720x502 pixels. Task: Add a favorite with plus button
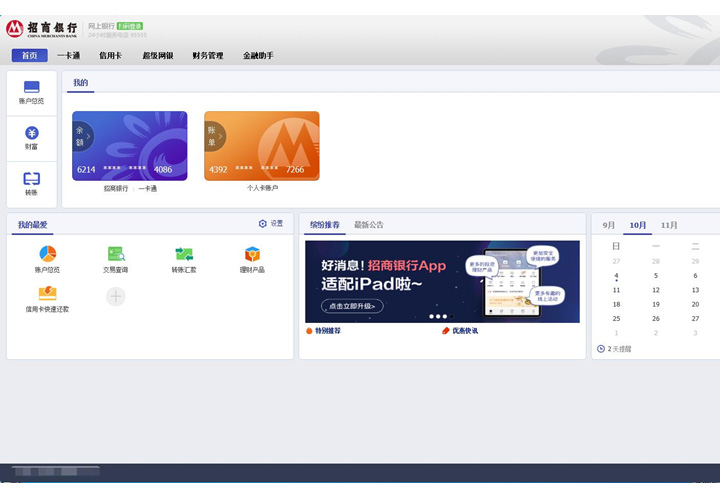click(116, 296)
